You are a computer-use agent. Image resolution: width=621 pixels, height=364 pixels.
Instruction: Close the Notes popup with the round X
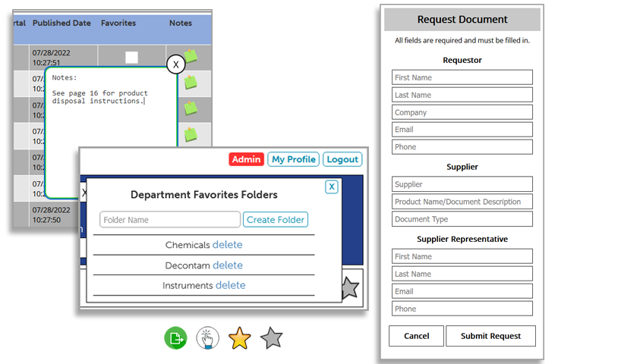pyautogui.click(x=175, y=64)
